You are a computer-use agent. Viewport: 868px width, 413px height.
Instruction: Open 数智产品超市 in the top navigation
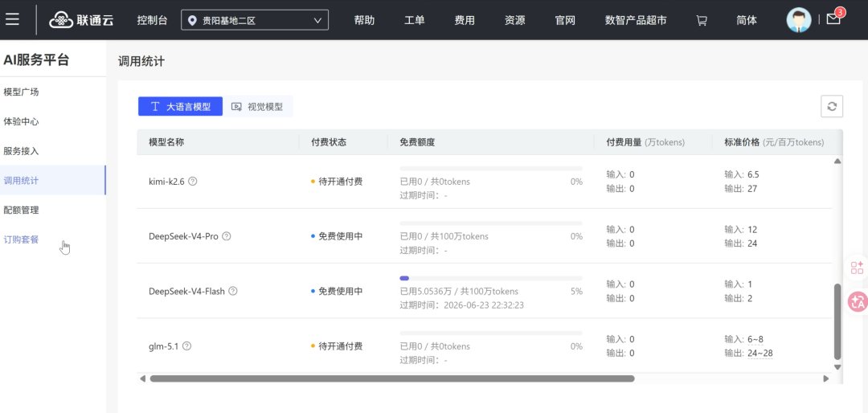click(x=636, y=20)
